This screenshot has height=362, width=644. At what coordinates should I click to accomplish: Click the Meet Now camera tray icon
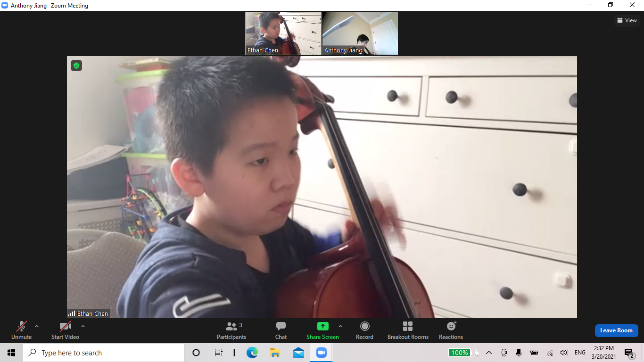(504, 353)
